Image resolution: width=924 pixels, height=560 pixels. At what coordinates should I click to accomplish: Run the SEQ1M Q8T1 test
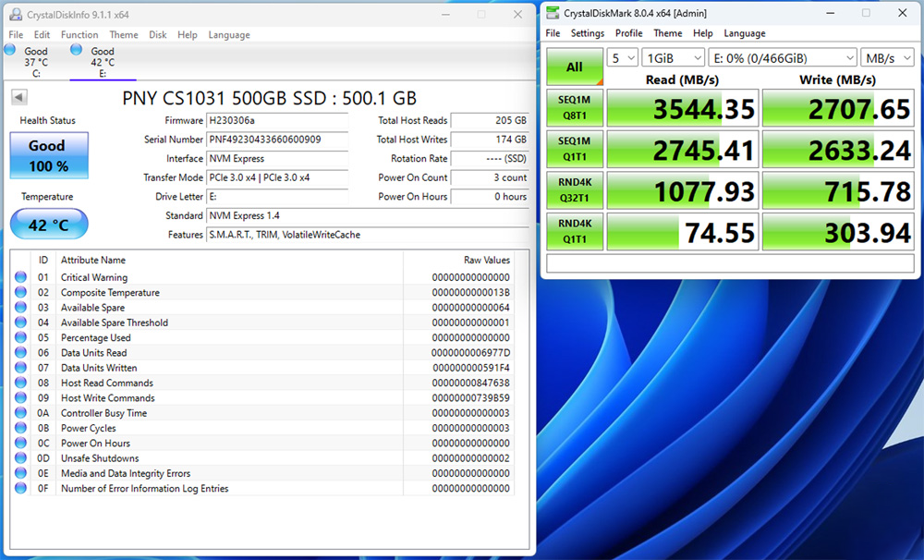click(575, 107)
